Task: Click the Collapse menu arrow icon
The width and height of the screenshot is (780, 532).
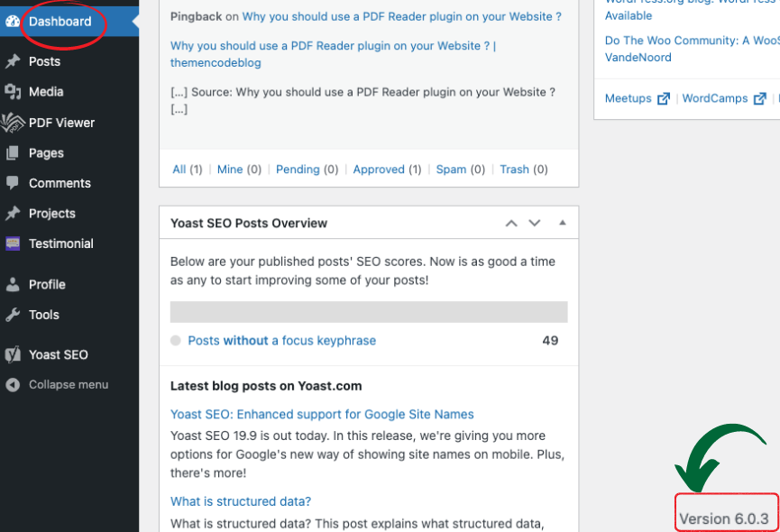Action: (x=13, y=385)
